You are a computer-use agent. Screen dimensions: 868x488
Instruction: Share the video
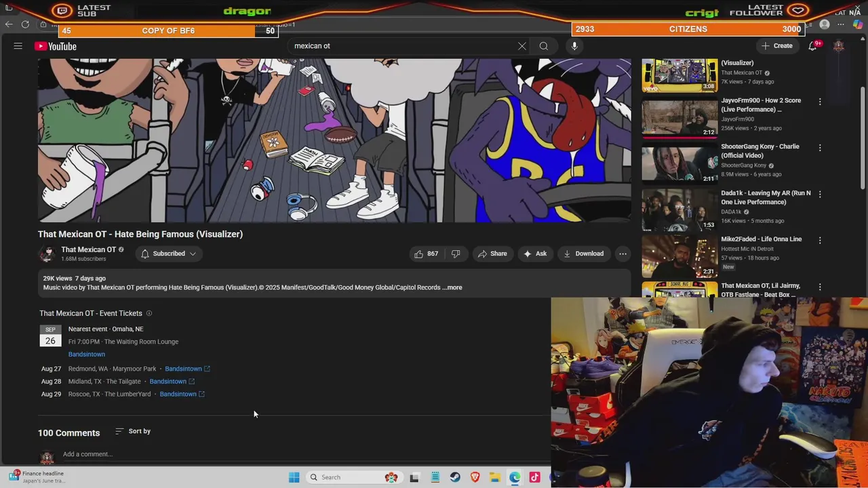coord(492,253)
